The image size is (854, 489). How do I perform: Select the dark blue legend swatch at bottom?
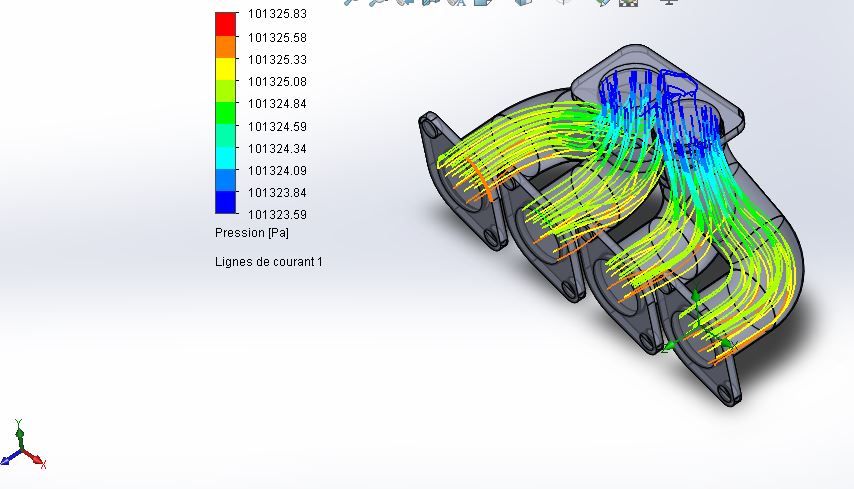225,202
